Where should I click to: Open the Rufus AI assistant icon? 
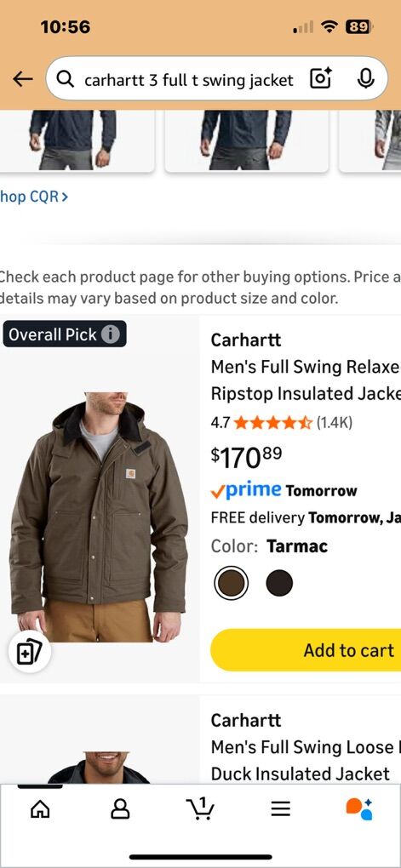[x=359, y=809]
